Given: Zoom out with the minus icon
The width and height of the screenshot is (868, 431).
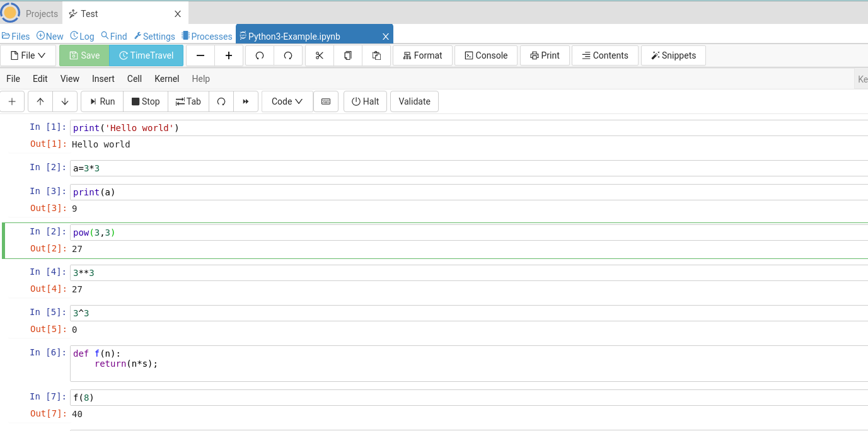Looking at the screenshot, I should pos(200,55).
